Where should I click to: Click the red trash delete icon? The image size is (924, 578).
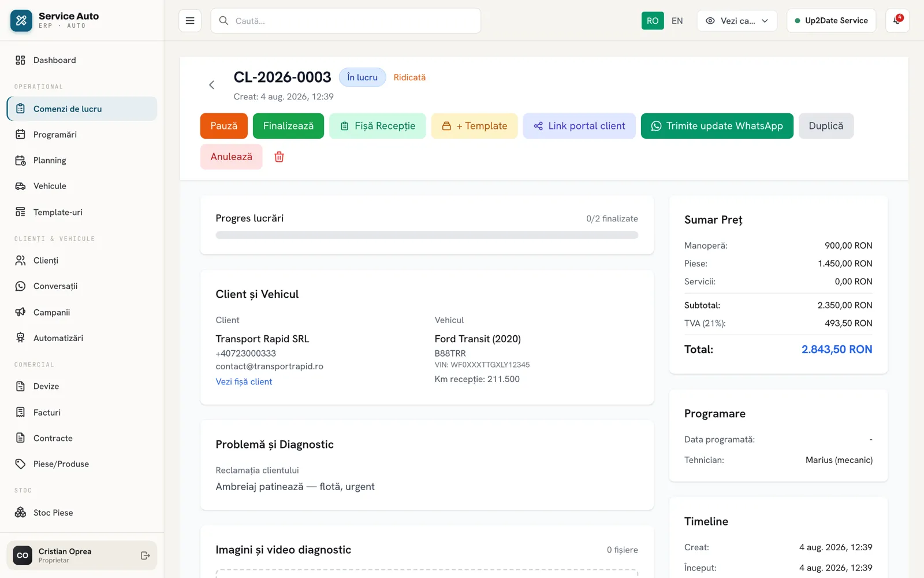279,157
